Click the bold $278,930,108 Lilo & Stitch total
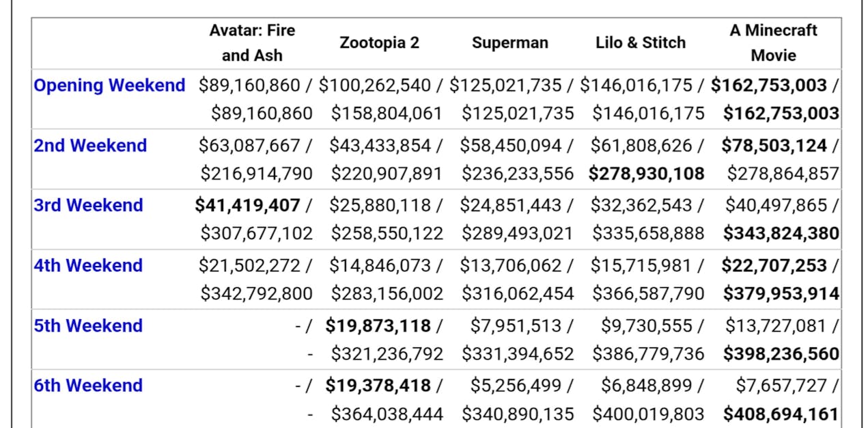The height and width of the screenshot is (428, 868). [x=646, y=173]
